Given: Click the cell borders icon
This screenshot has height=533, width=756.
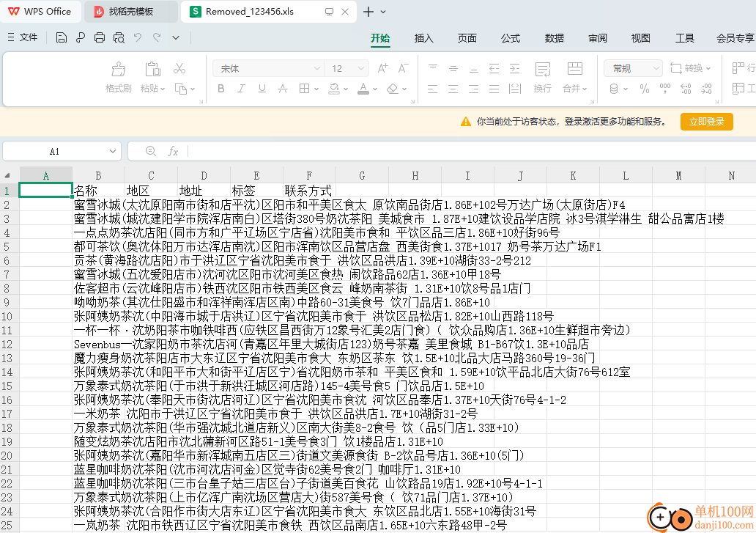Looking at the screenshot, I should [x=304, y=88].
